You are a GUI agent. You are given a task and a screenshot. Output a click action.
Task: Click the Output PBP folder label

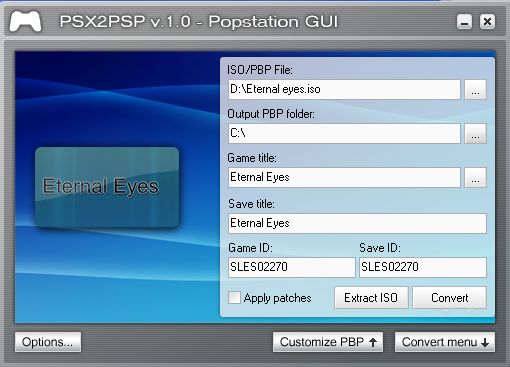point(271,114)
